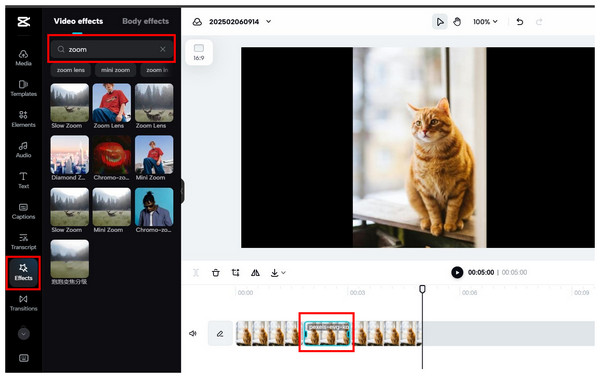
Task: Select the first cat clip segment
Action: [x=269, y=334]
